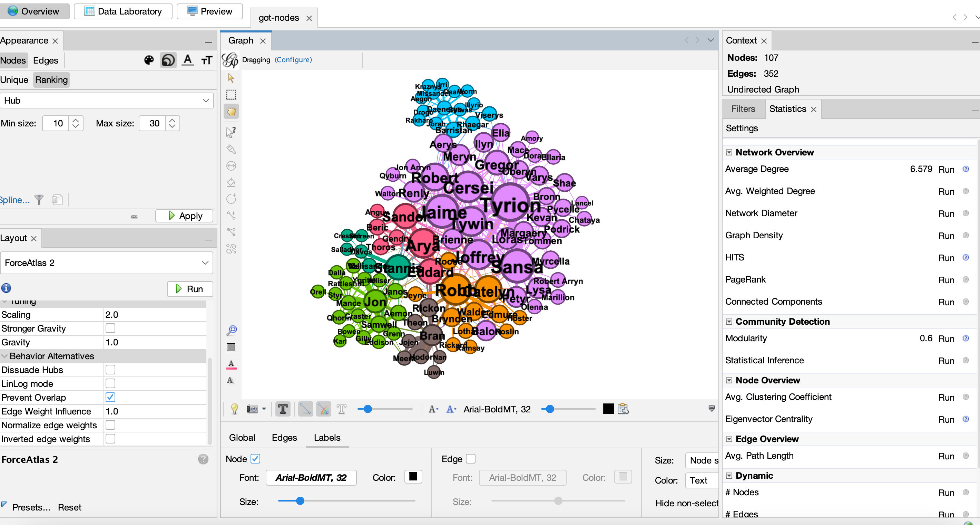Collapse the Network Overview section

click(x=729, y=152)
